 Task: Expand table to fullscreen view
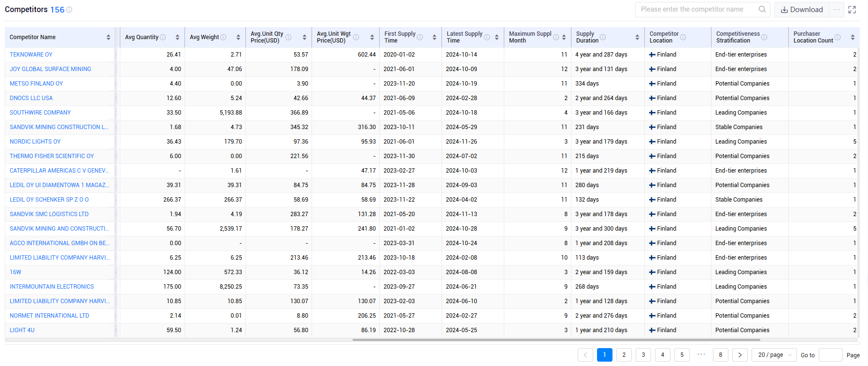coord(852,10)
